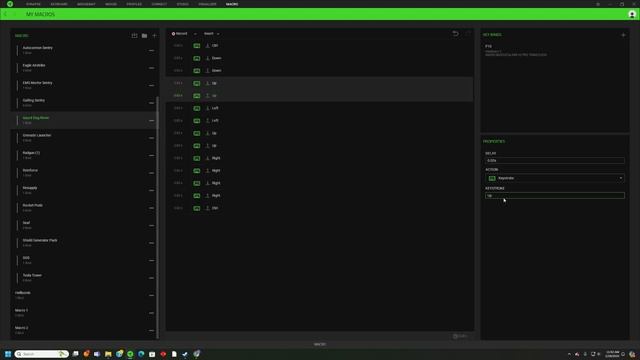Viewport: 640px width, 360px height.
Task: Click the import macro icon
Action: coord(134,36)
